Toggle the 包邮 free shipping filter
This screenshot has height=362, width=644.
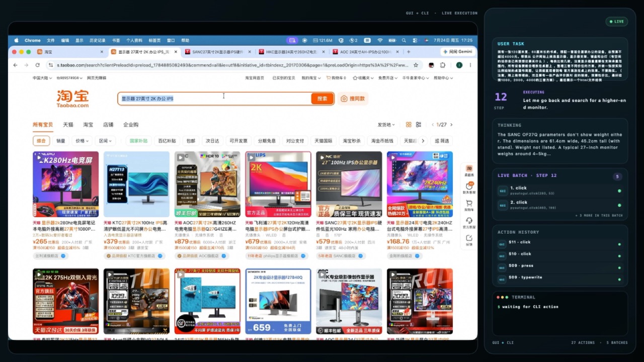pyautogui.click(x=191, y=141)
